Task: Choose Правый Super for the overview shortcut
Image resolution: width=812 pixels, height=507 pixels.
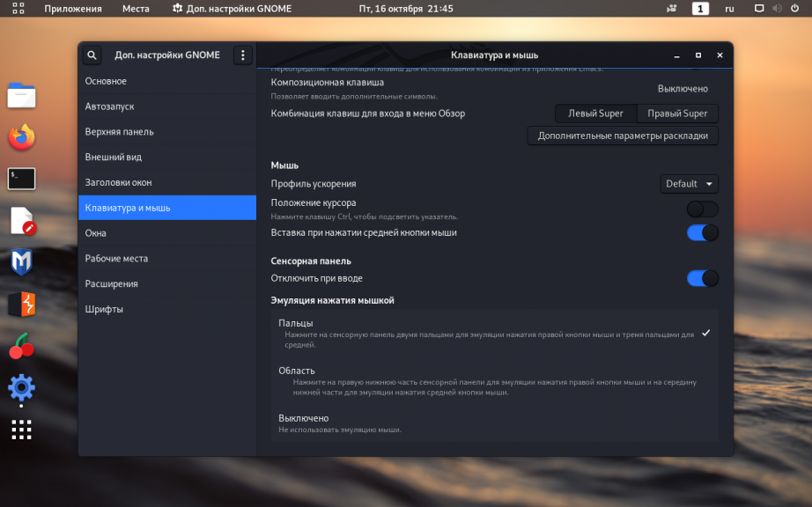Action: click(677, 114)
